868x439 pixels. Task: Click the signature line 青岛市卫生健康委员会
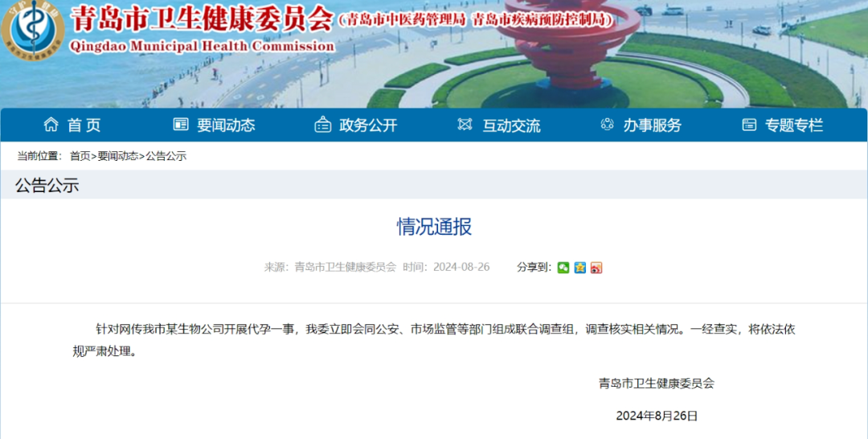[x=657, y=383]
